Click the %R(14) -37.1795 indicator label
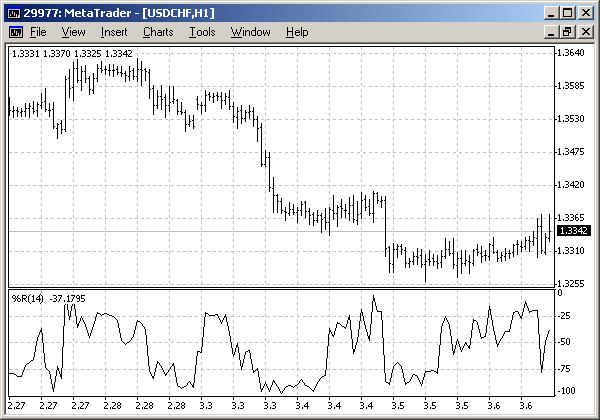The image size is (600, 420). point(49,298)
